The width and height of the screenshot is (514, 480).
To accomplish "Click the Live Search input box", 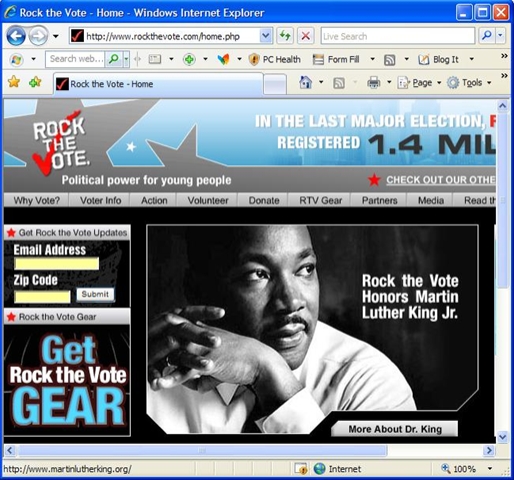I will (398, 36).
